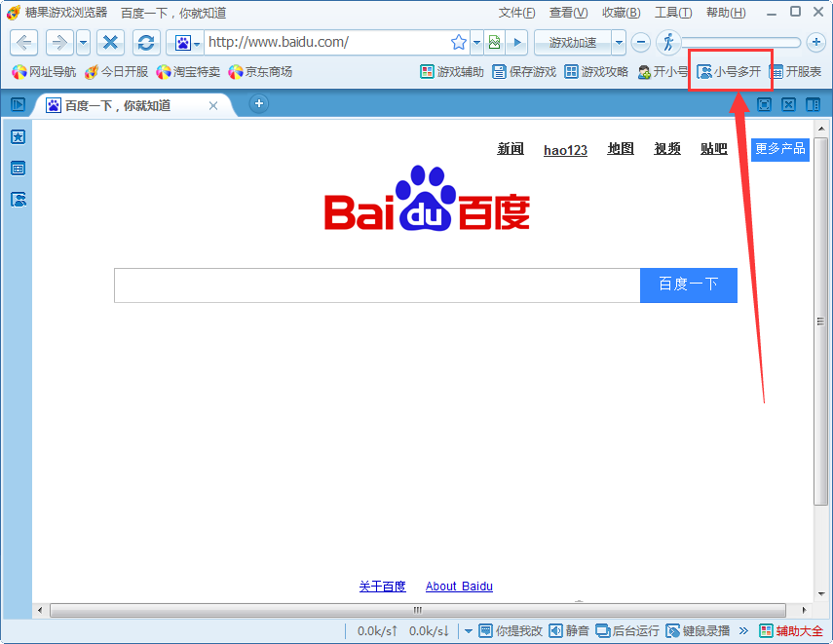Image resolution: width=833 pixels, height=644 pixels.
Task: Go forward with the forward arrow
Action: (x=59, y=43)
